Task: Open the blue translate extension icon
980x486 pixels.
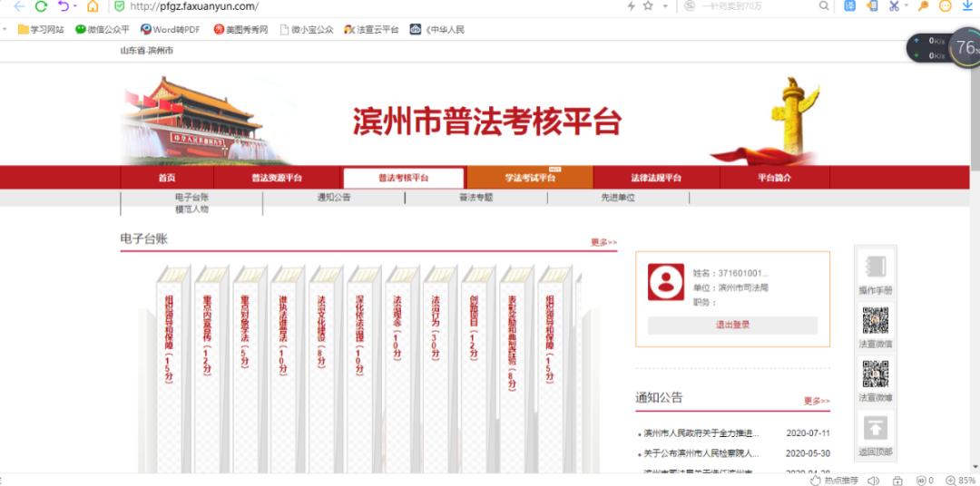Action: tap(850, 5)
